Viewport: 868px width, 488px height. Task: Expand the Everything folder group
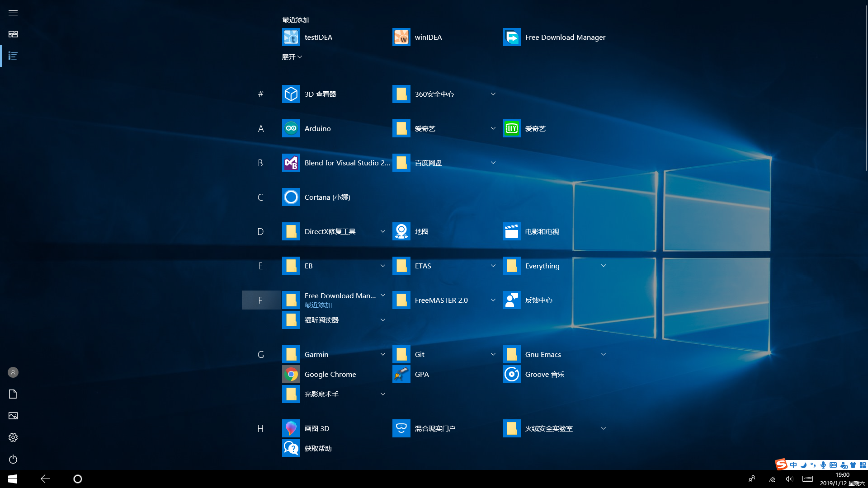(603, 266)
